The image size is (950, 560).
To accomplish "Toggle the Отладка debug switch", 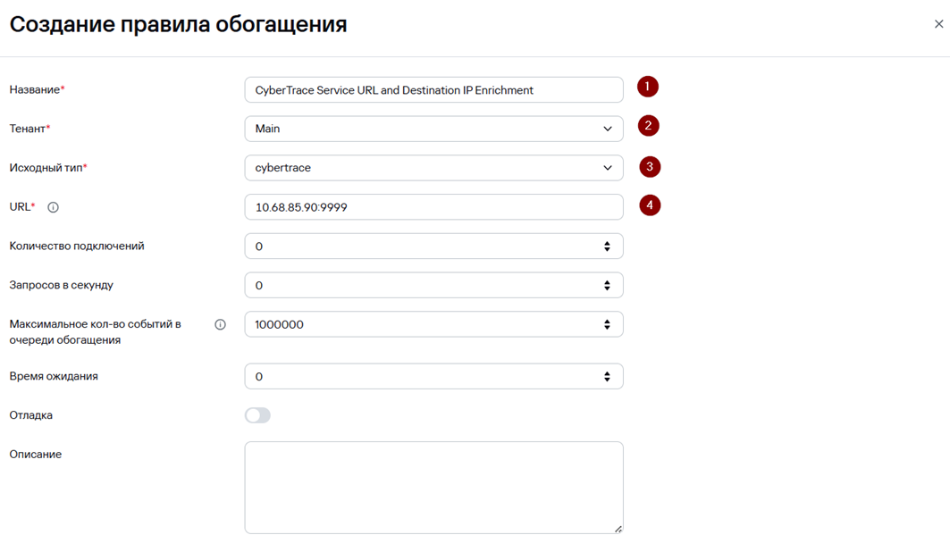I will (x=257, y=415).
